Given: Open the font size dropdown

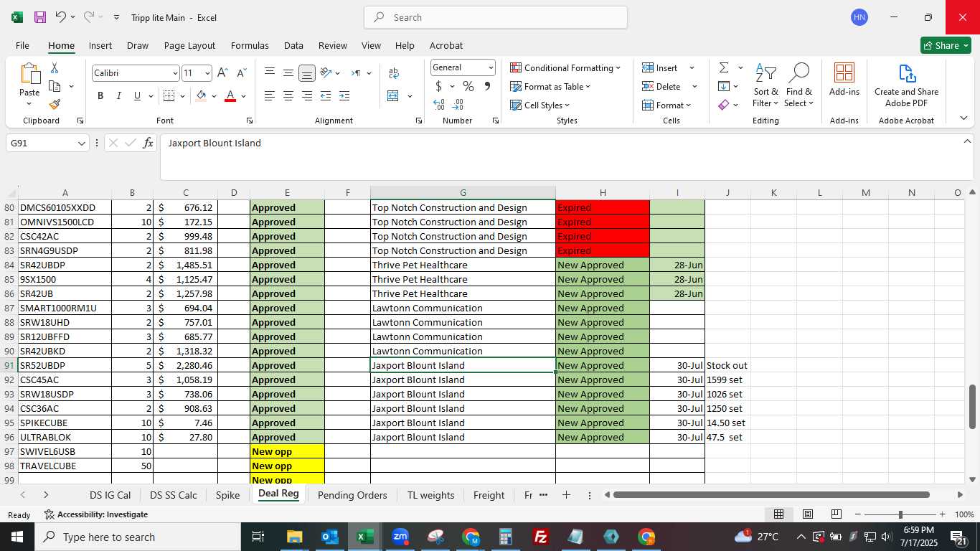Looking at the screenshot, I should tap(208, 73).
